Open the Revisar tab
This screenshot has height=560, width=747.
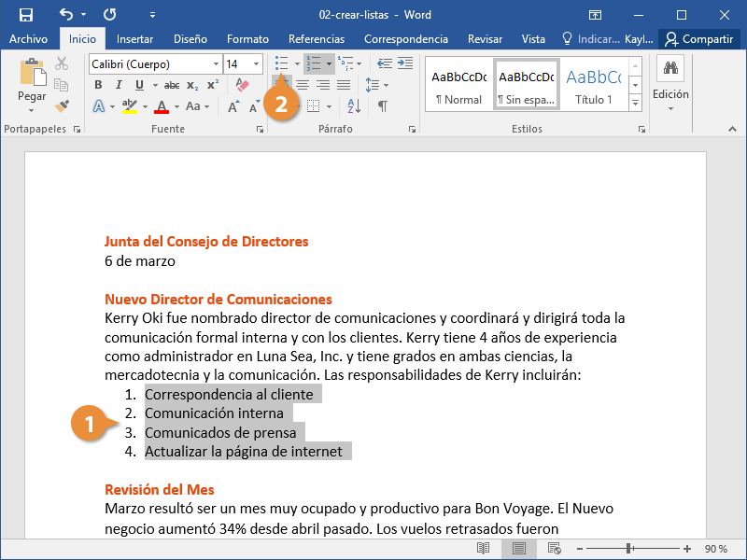[x=485, y=39]
